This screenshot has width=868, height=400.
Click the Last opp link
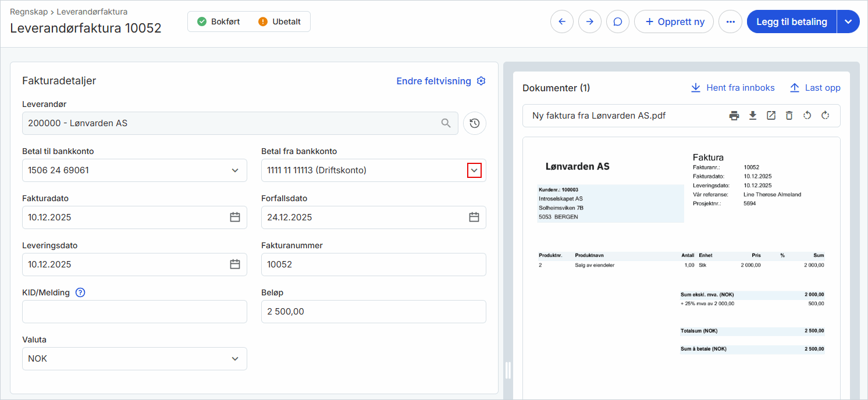point(823,88)
